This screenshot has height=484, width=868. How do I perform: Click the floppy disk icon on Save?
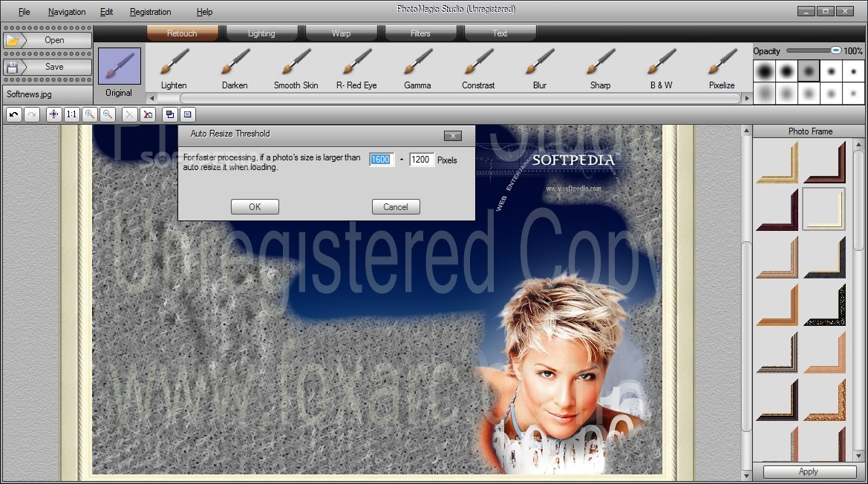[12, 67]
